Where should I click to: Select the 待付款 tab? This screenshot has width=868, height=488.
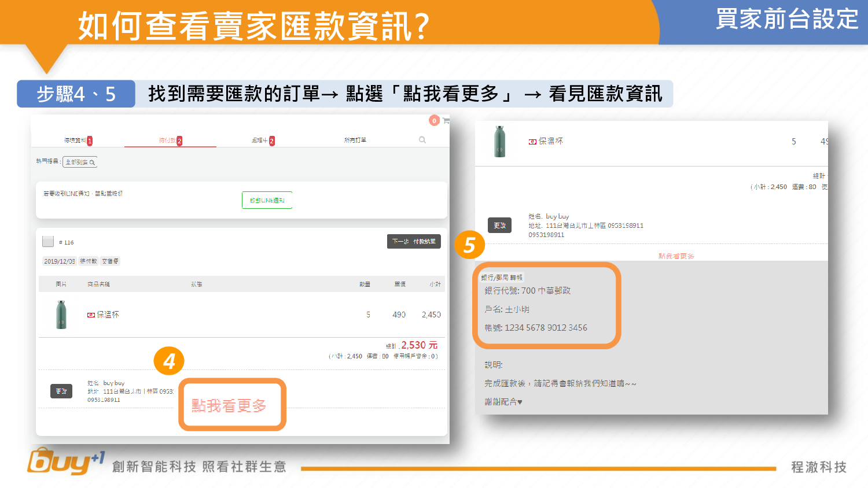[168, 141]
